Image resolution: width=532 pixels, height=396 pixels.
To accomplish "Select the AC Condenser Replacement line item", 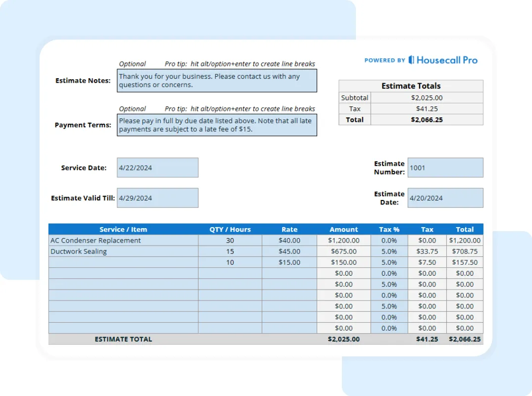I will (x=123, y=240).
